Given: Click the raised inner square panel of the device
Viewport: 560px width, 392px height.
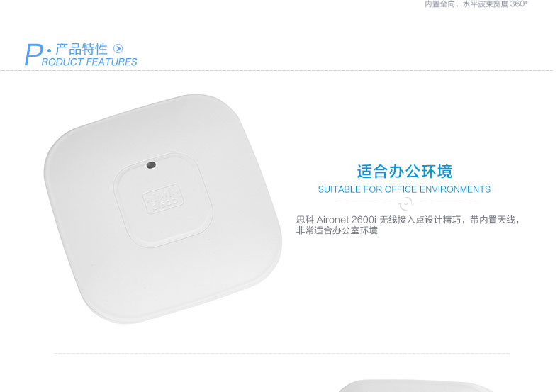Looking at the screenshot, I should [163, 200].
